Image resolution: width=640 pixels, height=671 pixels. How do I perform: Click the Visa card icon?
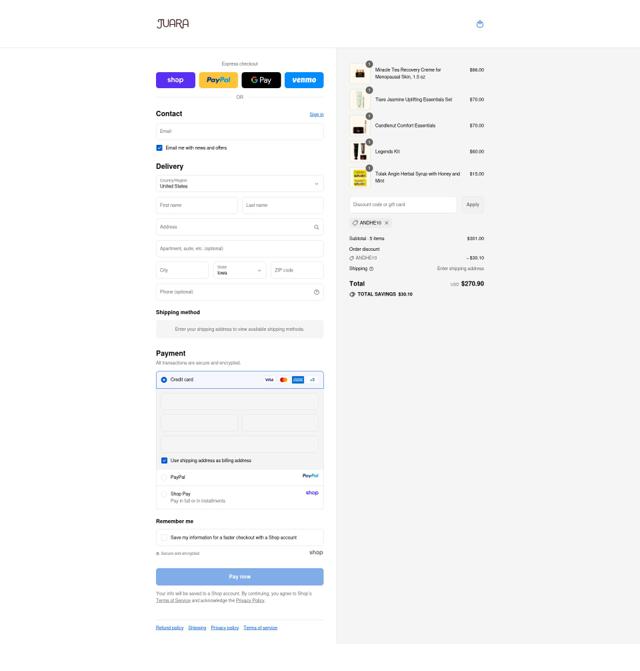tap(269, 380)
